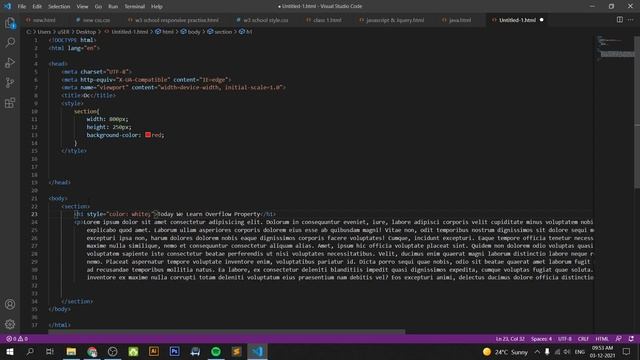The width and height of the screenshot is (640, 360).
Task: Open Spotify from taskbar
Action: tap(216, 351)
